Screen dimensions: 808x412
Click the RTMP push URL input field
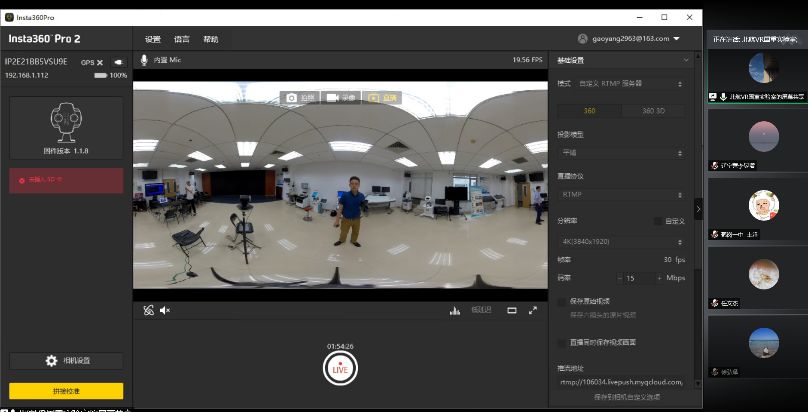tap(621, 381)
